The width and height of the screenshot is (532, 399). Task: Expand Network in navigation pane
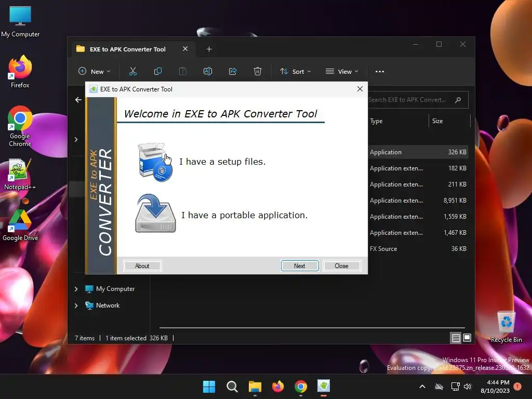click(76, 305)
